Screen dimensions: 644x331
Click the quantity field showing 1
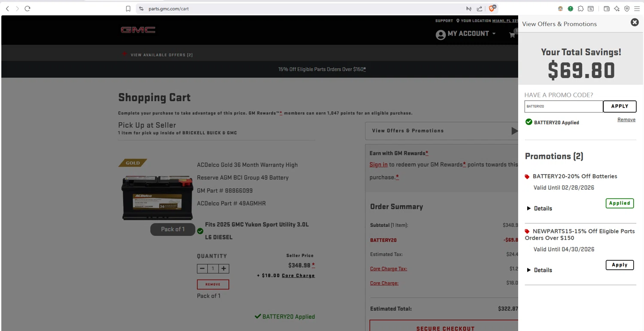pos(213,268)
